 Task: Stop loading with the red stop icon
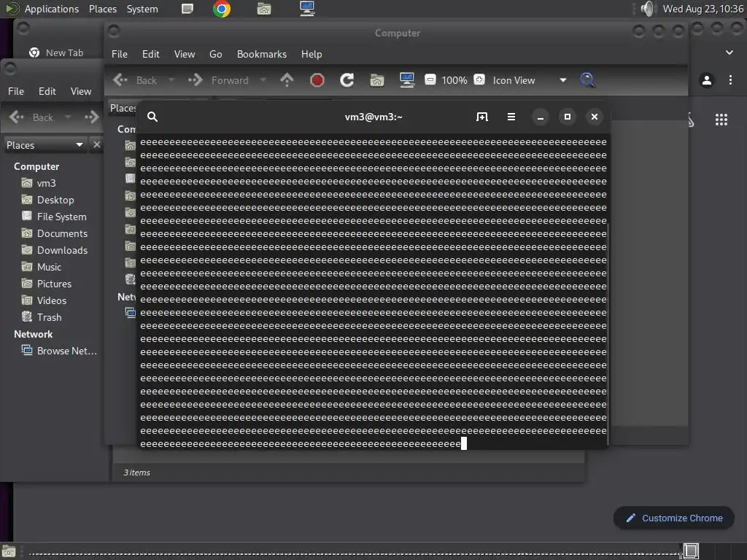tap(317, 80)
